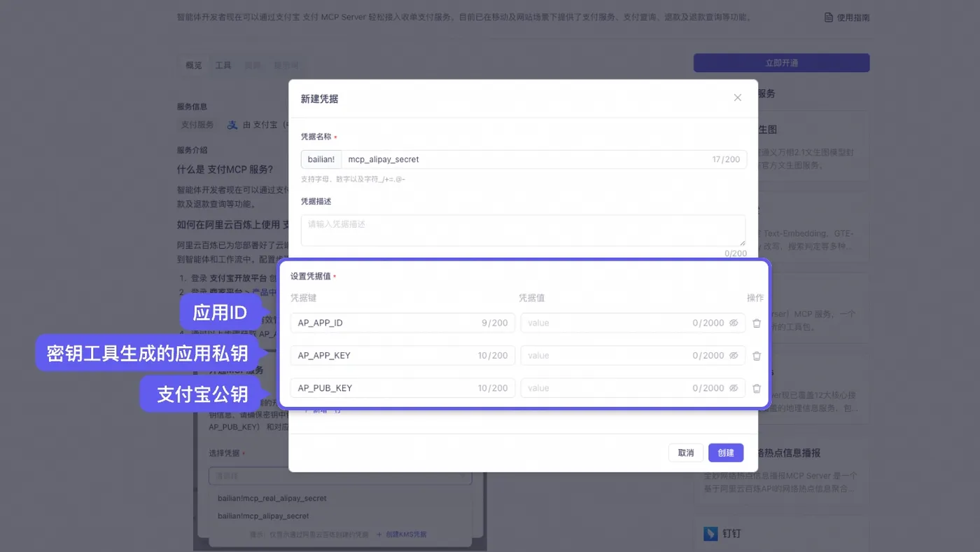980x552 pixels.
Task: Delete the AP_PUB_KEY credential row
Action: 757,388
